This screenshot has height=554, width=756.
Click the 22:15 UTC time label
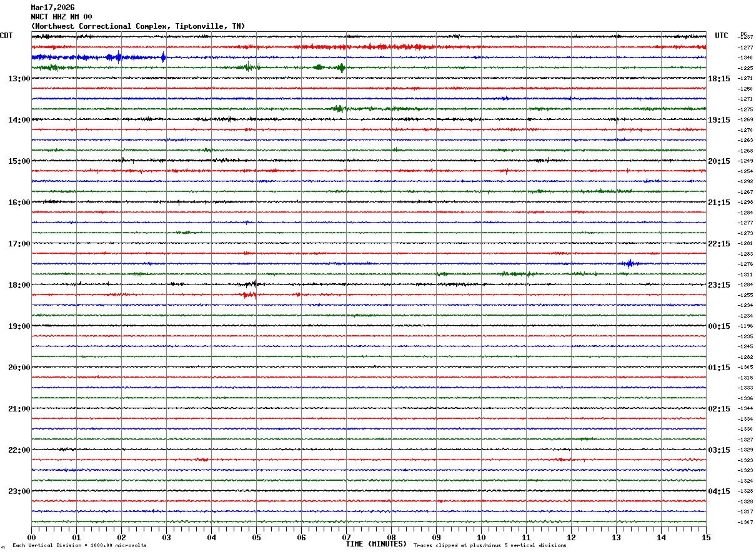coord(719,244)
